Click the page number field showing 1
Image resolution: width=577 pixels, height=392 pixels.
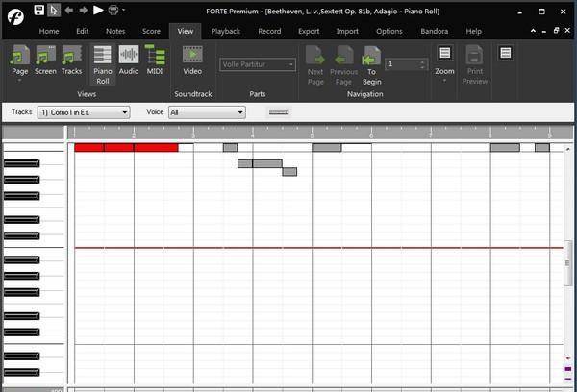pyautogui.click(x=402, y=64)
